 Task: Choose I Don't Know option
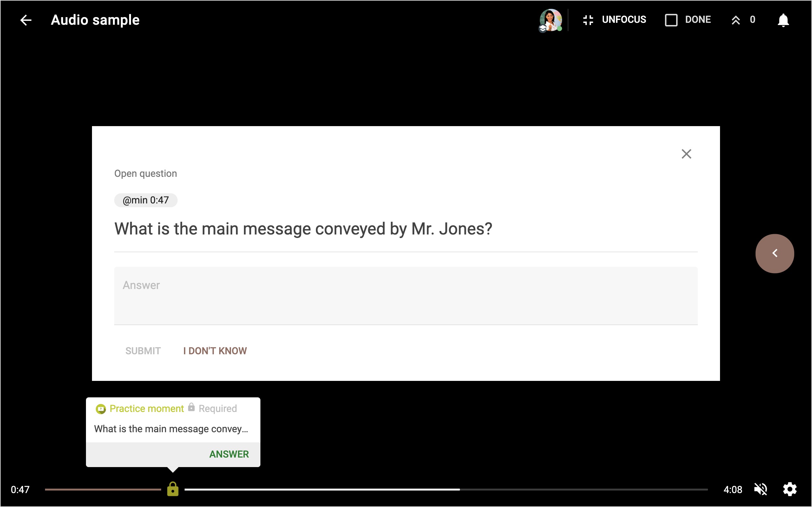point(215,351)
